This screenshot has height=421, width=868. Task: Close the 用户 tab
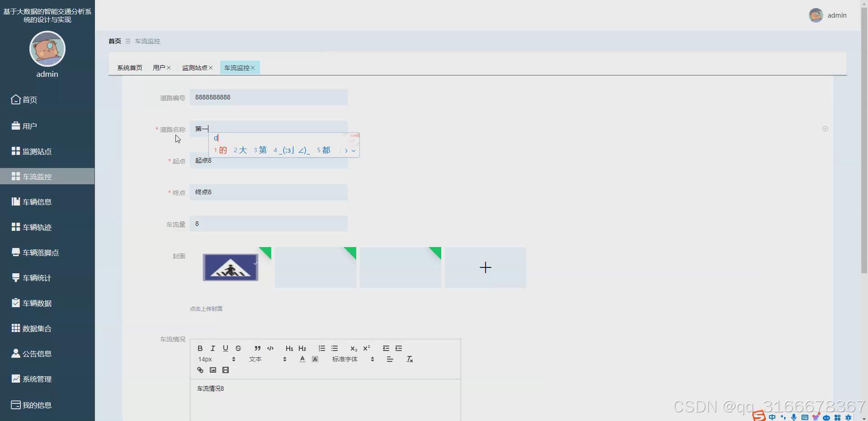(169, 68)
